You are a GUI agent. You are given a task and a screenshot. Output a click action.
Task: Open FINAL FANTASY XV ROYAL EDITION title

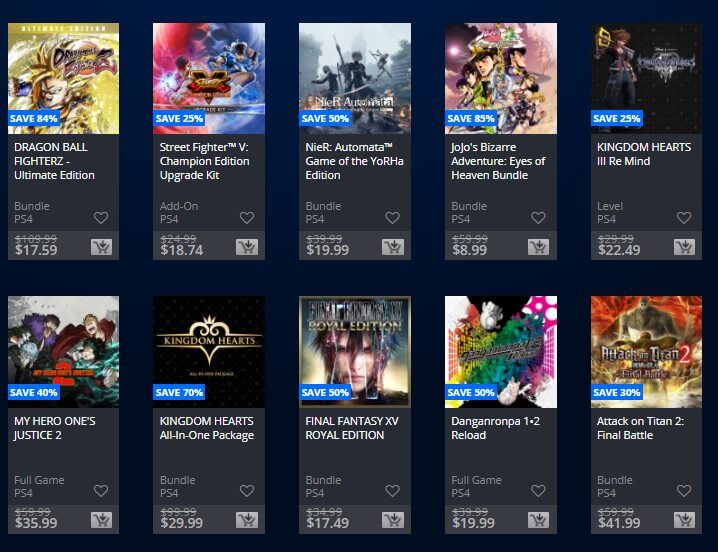[x=352, y=428]
